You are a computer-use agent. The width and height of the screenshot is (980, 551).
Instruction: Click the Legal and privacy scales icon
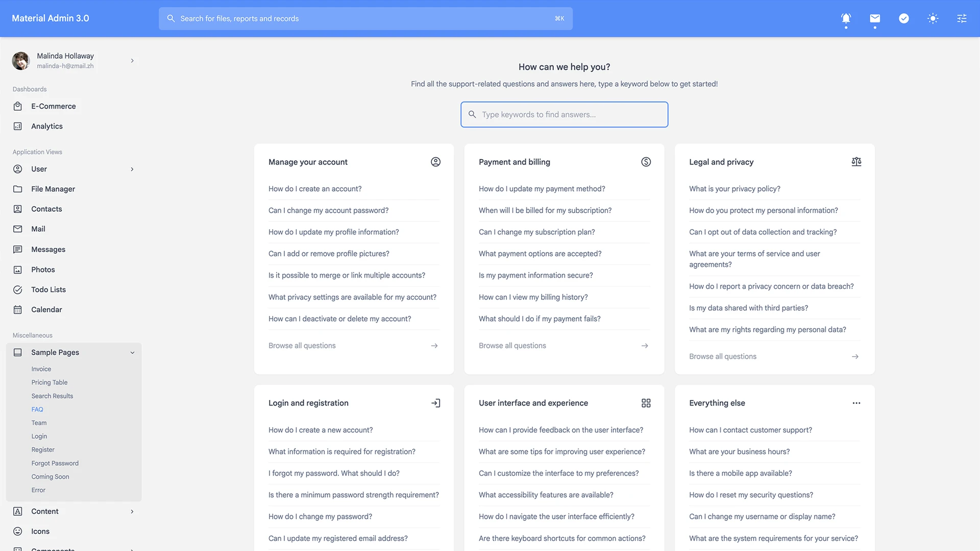pyautogui.click(x=856, y=162)
